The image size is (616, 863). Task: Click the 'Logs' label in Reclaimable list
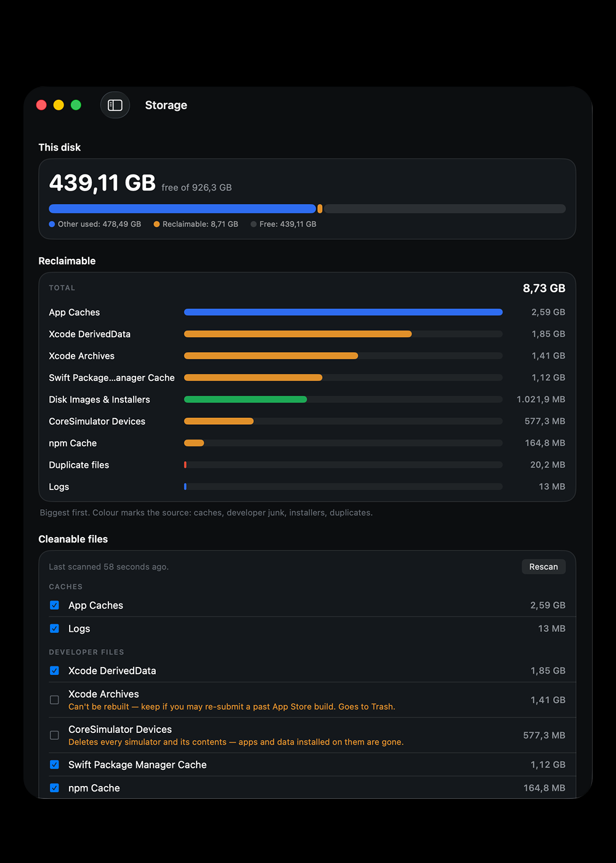59,487
